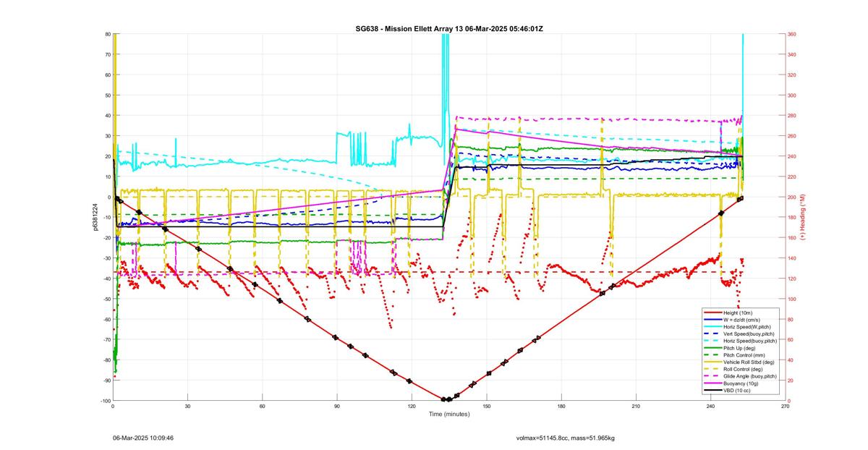
Task: Click the '(+) Heading (°M)' right axis label
Action: 801,217
